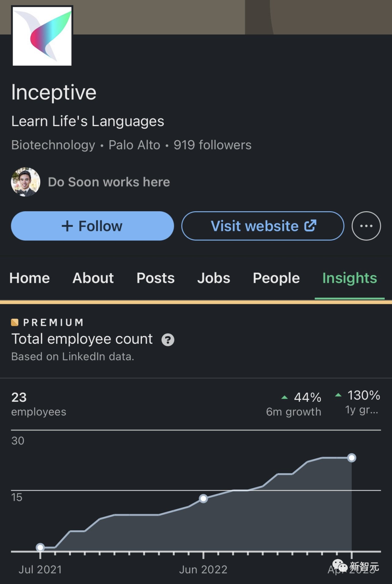This screenshot has height=584, width=392.
Task: Open the Posts tab
Action: point(155,278)
